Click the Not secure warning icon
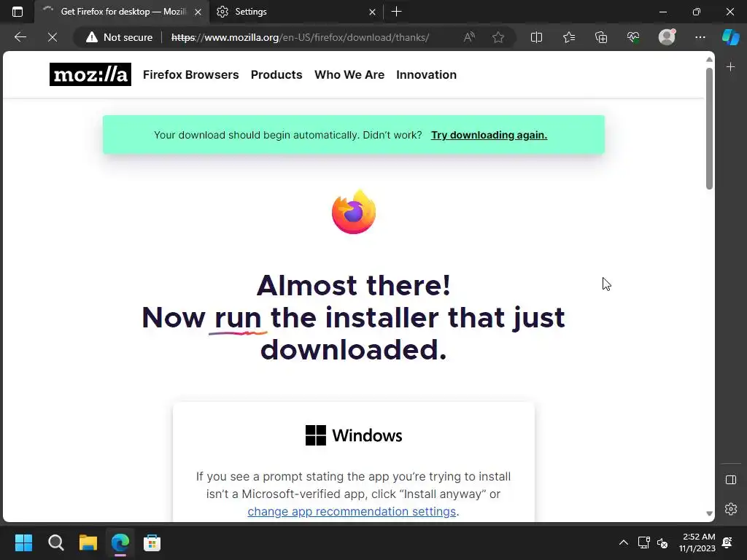Screen dimensions: 747x560 pos(91,37)
